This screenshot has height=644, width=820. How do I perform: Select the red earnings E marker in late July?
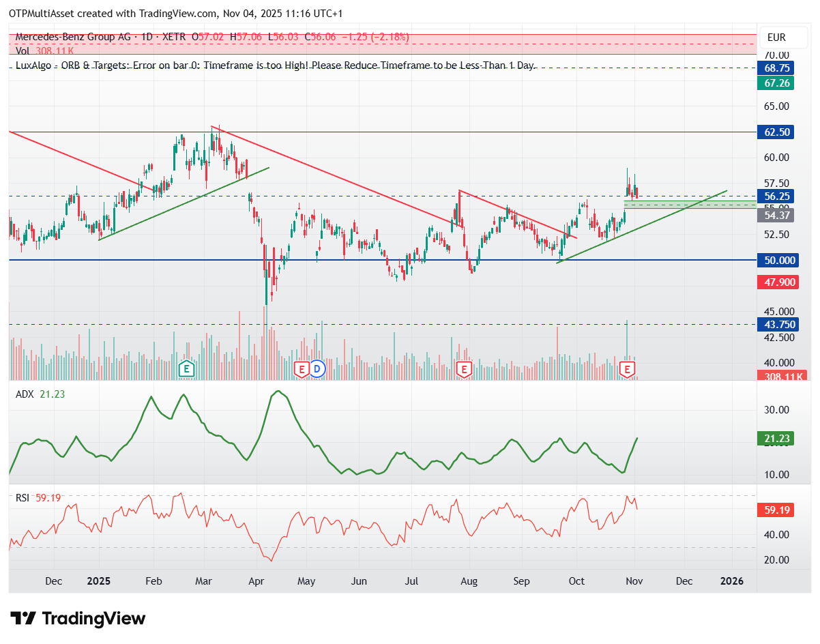click(464, 369)
